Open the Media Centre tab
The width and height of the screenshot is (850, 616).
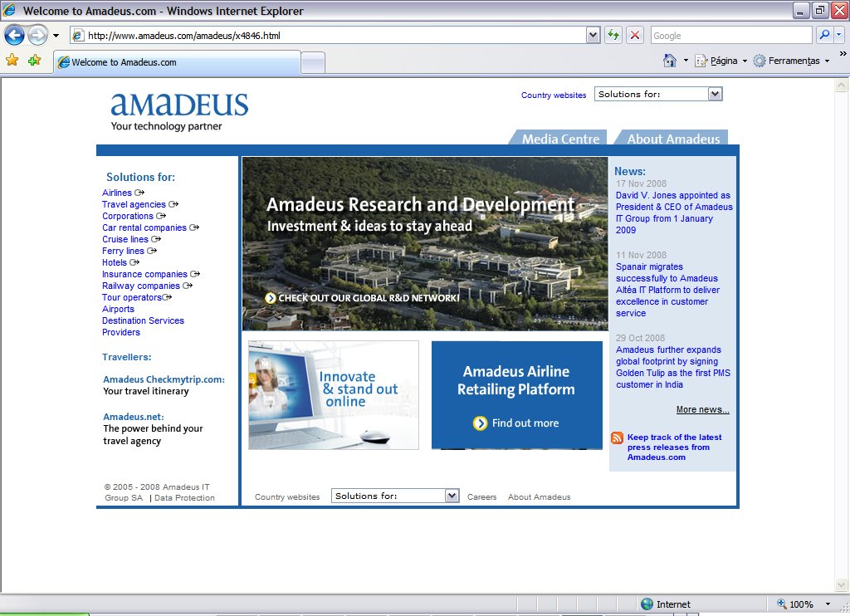pos(559,139)
